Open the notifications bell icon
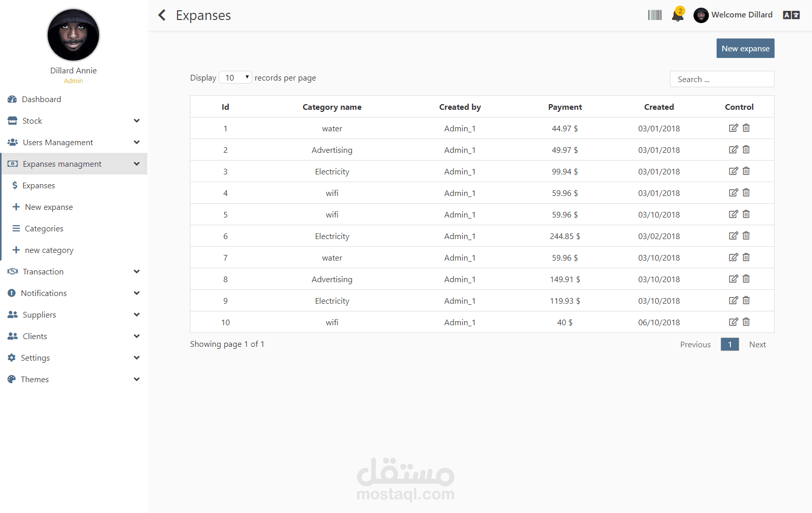The image size is (812, 513). pyautogui.click(x=678, y=15)
